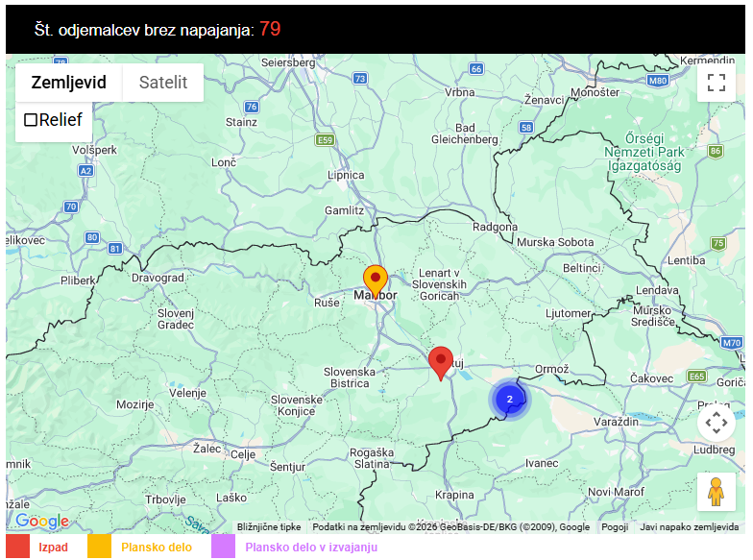Click the red outage marker near Ptuj

(x=441, y=362)
